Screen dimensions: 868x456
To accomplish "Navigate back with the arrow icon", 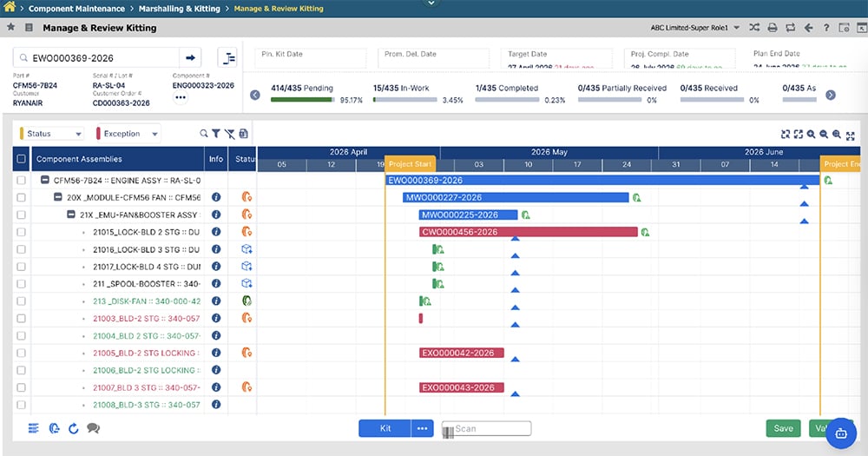I will [808, 27].
